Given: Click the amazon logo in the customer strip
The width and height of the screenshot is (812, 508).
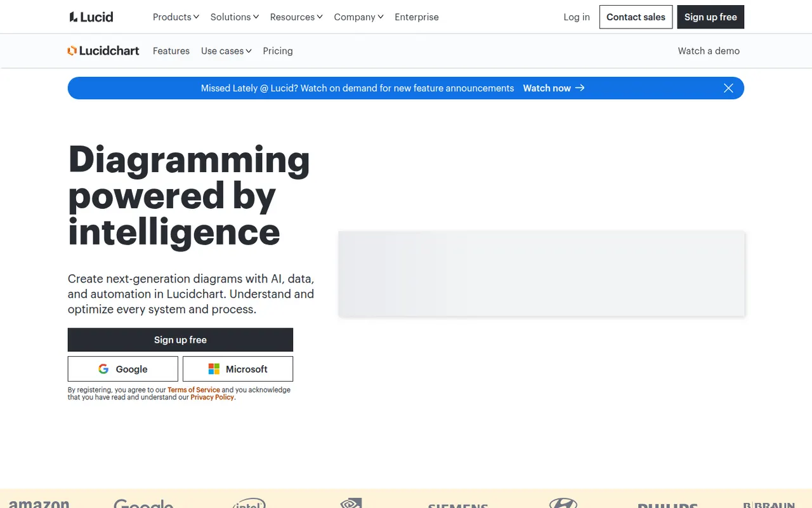Looking at the screenshot, I should click(x=39, y=504).
